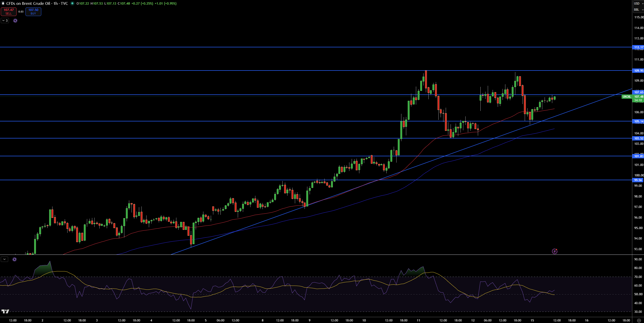
Task: Click the current price 107.48 countdown label
Action: point(638,99)
